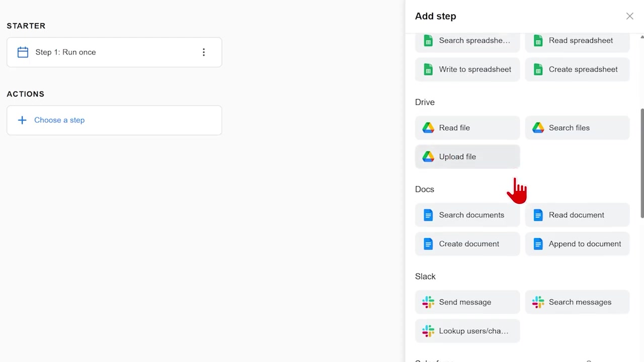Click the Docs icon for Read document
The width and height of the screenshot is (644, 362).
[x=538, y=215]
